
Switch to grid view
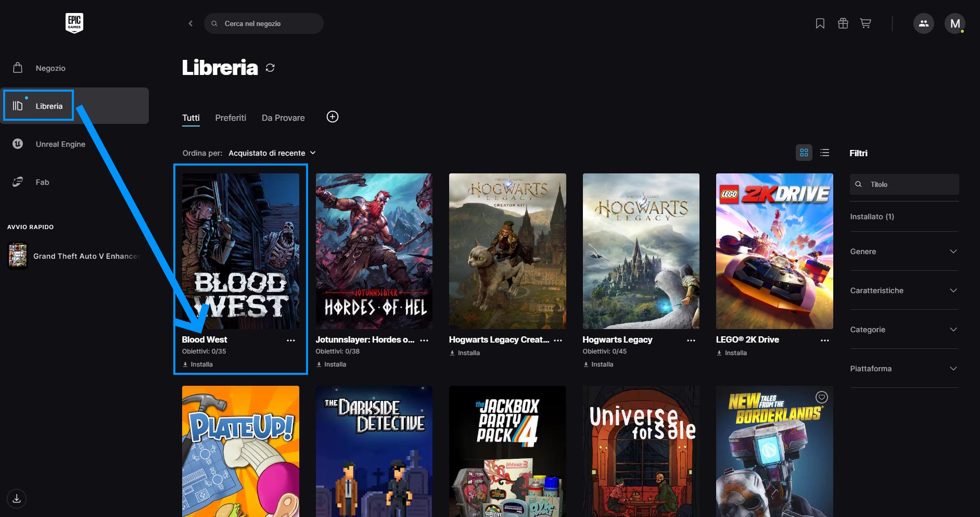click(x=804, y=153)
